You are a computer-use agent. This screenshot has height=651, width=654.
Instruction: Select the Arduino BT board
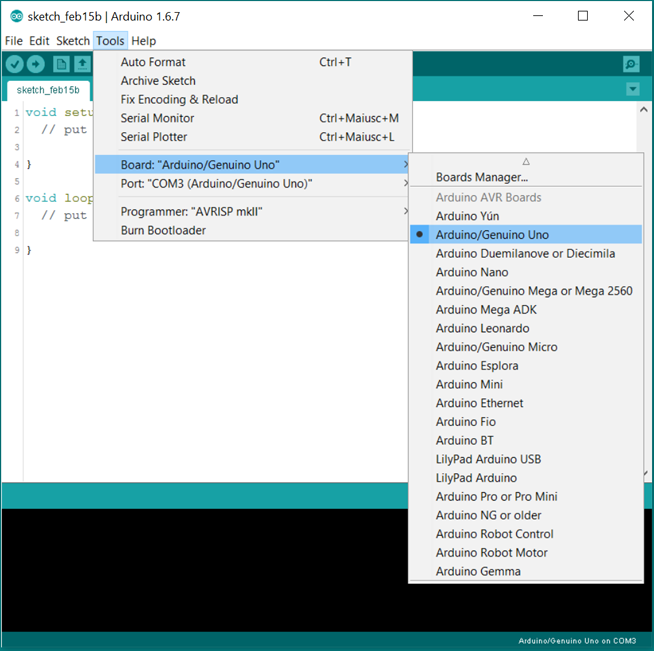point(526,441)
